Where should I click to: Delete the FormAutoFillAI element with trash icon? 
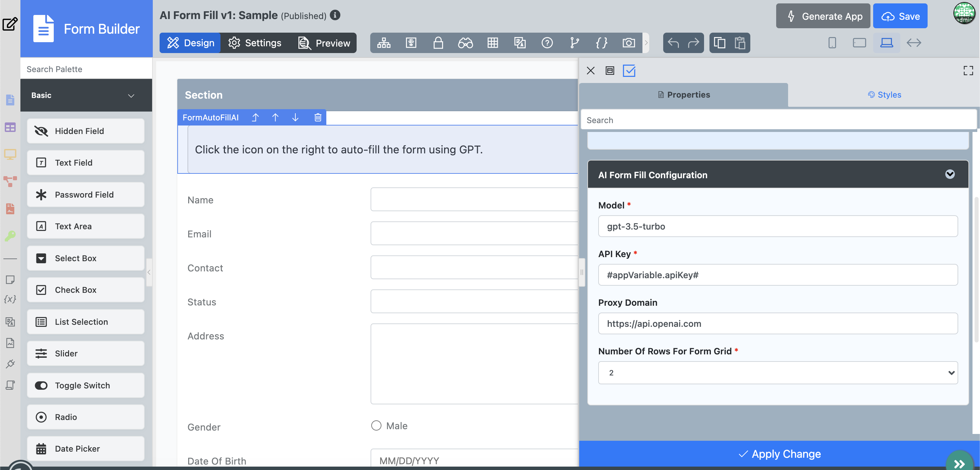pyautogui.click(x=318, y=118)
